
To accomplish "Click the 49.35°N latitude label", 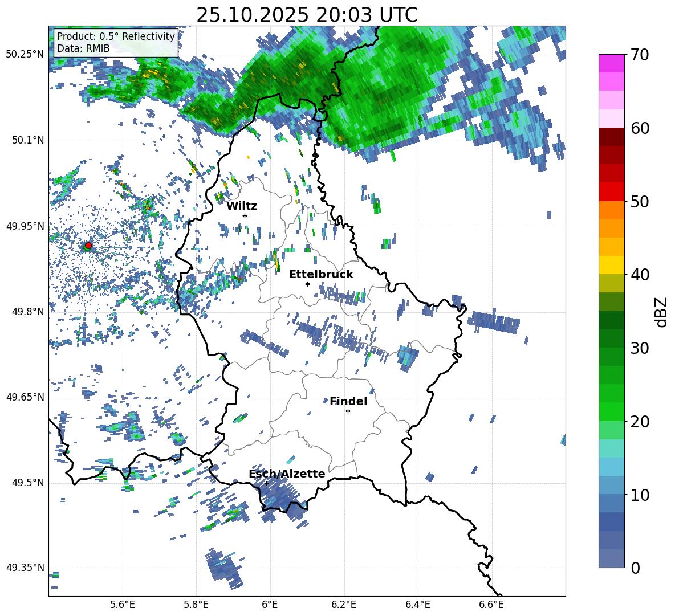I will pyautogui.click(x=25, y=568).
